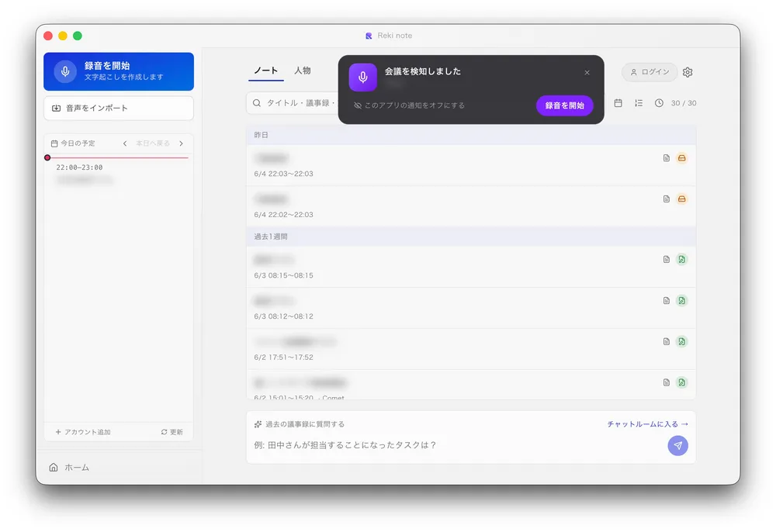Switch to the ノート tab
The height and width of the screenshot is (532, 776).
[265, 71]
